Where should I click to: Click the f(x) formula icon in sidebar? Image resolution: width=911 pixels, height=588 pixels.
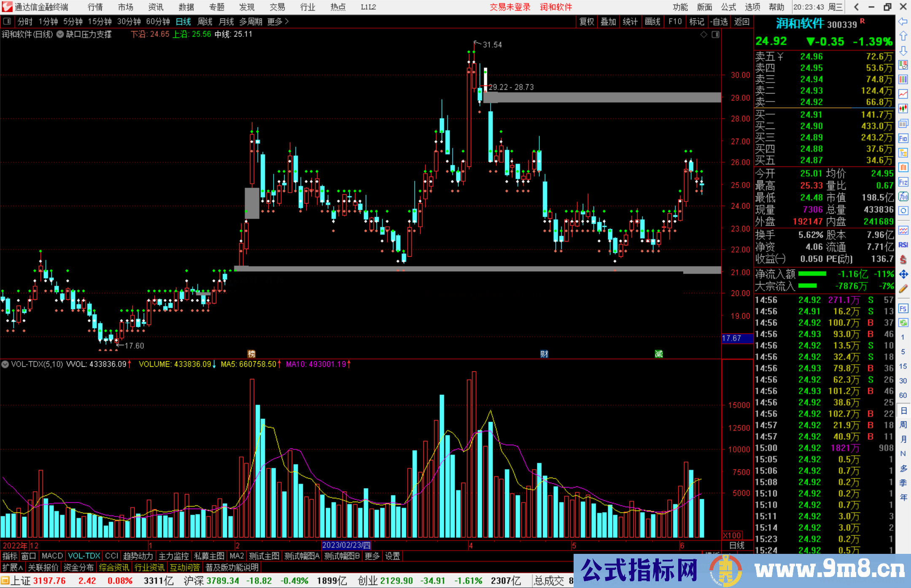coord(903,196)
